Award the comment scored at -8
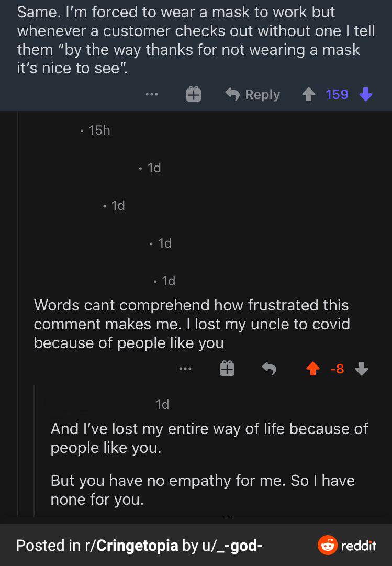Viewport: 392px width, 566px height. pos(227,368)
